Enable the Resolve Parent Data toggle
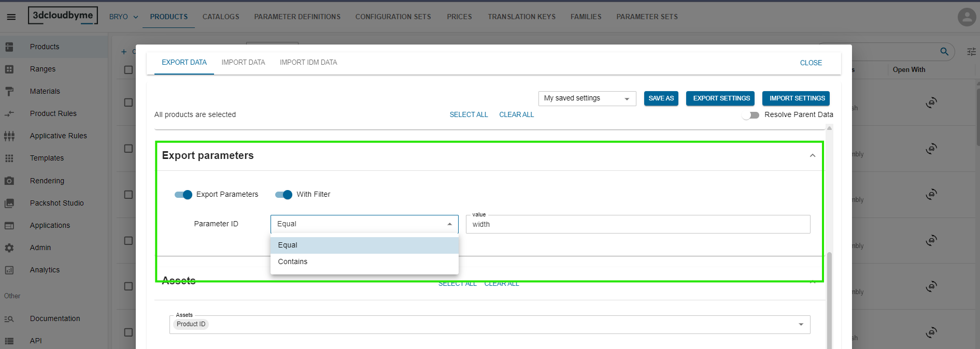 click(750, 115)
